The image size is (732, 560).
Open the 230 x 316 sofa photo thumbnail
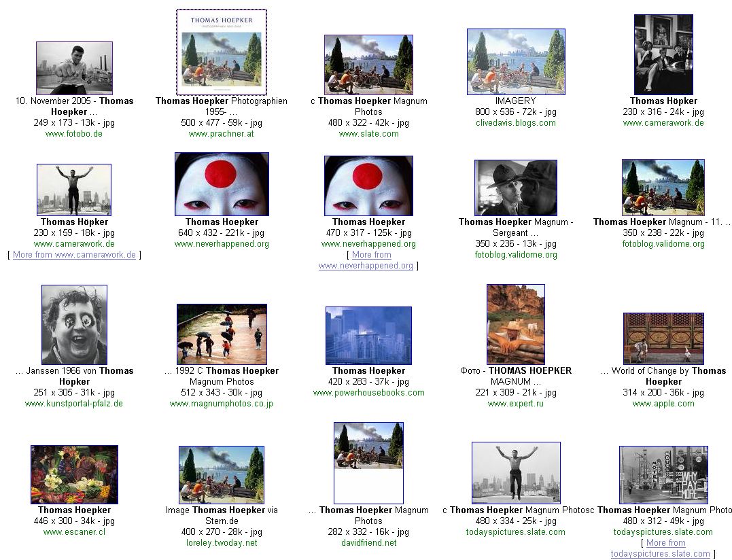[663, 54]
